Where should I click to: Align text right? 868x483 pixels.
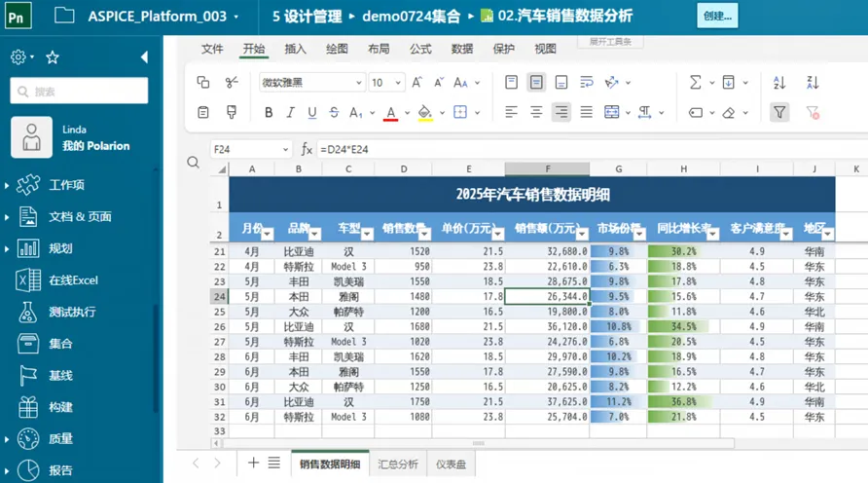pyautogui.click(x=561, y=112)
